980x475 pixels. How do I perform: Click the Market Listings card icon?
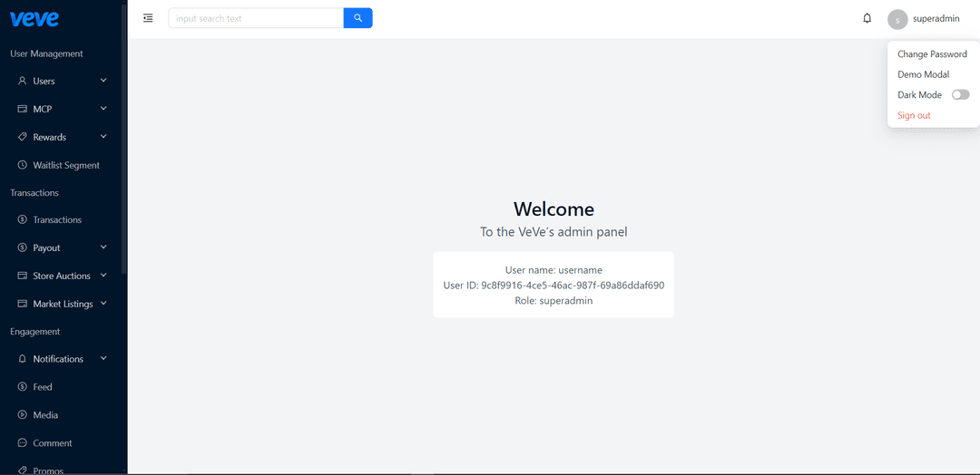23,304
